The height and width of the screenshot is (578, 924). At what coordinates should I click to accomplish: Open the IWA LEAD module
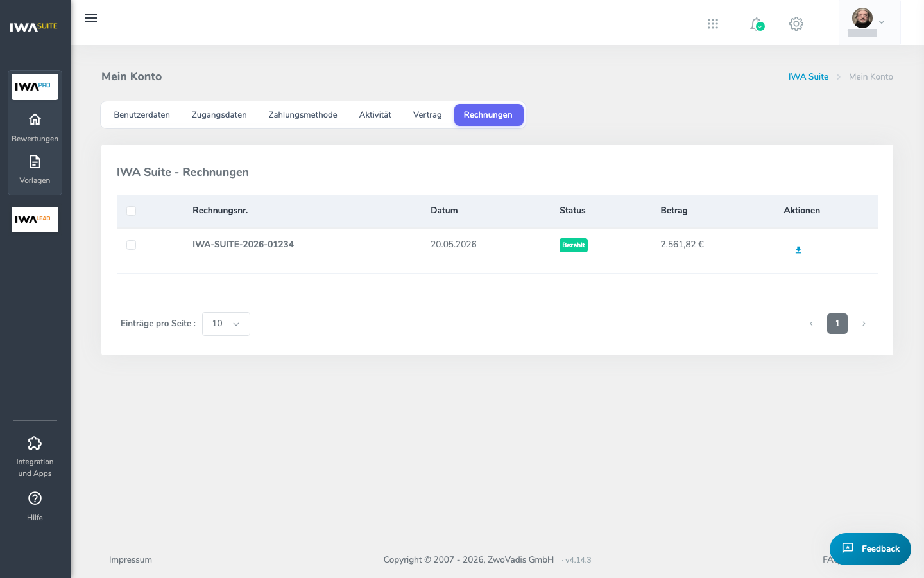point(35,220)
